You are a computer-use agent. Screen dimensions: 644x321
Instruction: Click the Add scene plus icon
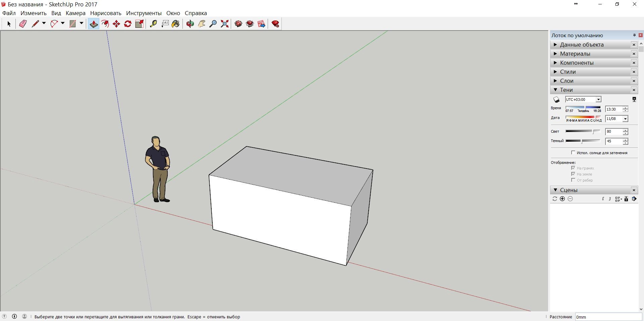562,199
